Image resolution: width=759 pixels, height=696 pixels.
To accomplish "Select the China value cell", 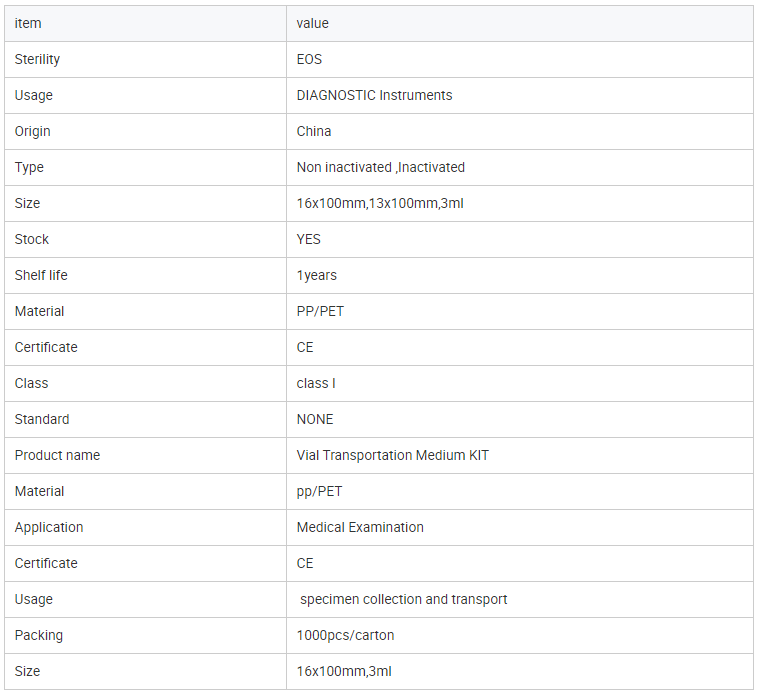I will point(314,131).
